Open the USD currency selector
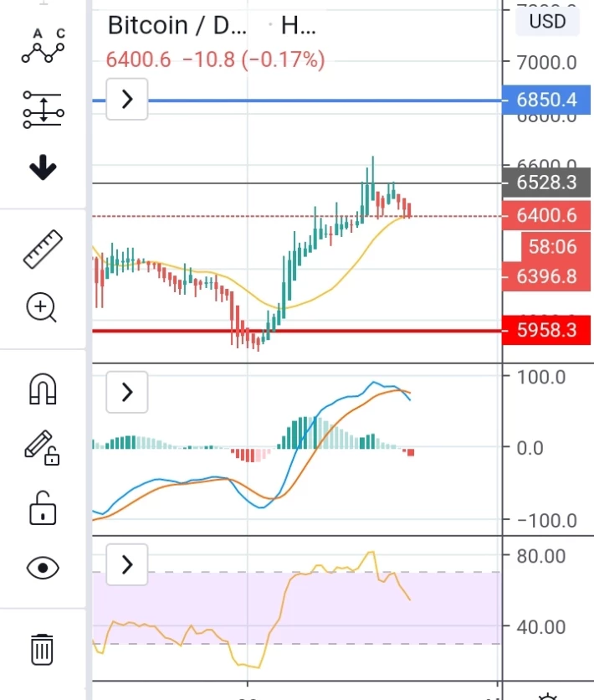 point(548,21)
